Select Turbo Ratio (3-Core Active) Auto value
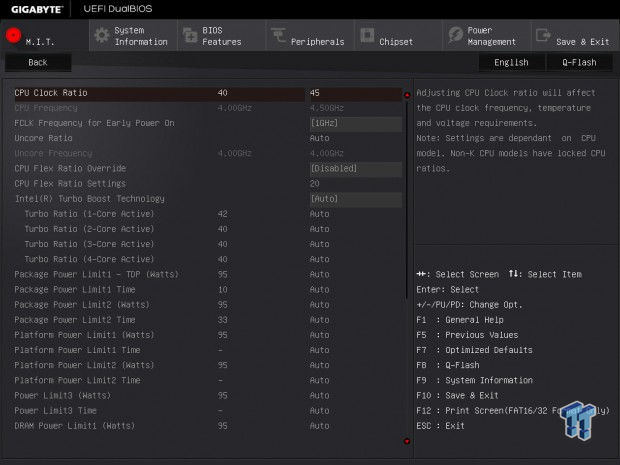This screenshot has height=465, width=620. pos(319,244)
